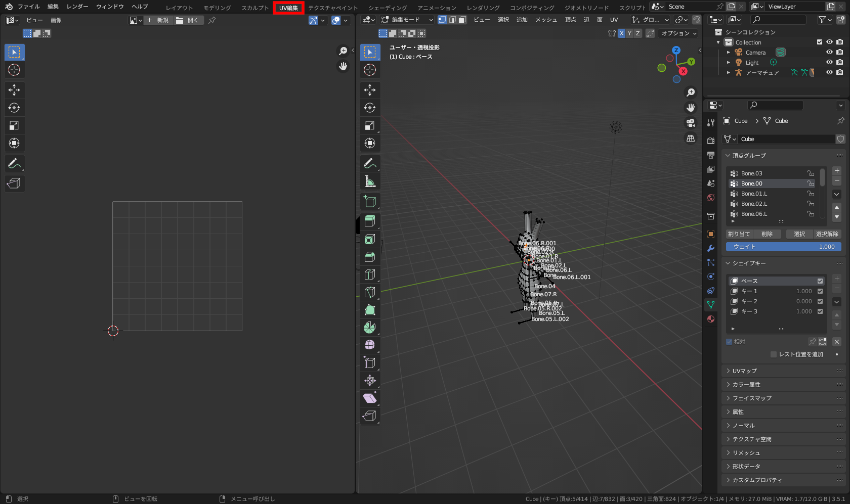850x504 pixels.
Task: Click the キー 2 value slider
Action: tap(803, 301)
